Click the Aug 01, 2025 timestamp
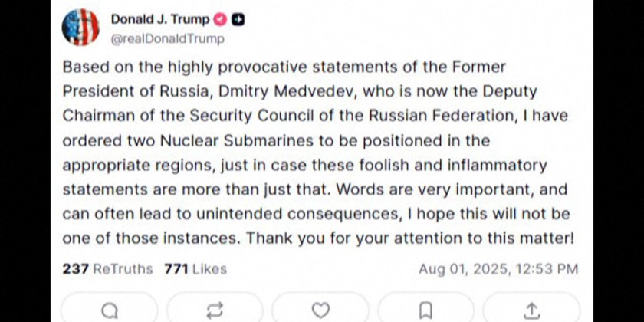Screen dimensions: 644x322 click(498, 269)
